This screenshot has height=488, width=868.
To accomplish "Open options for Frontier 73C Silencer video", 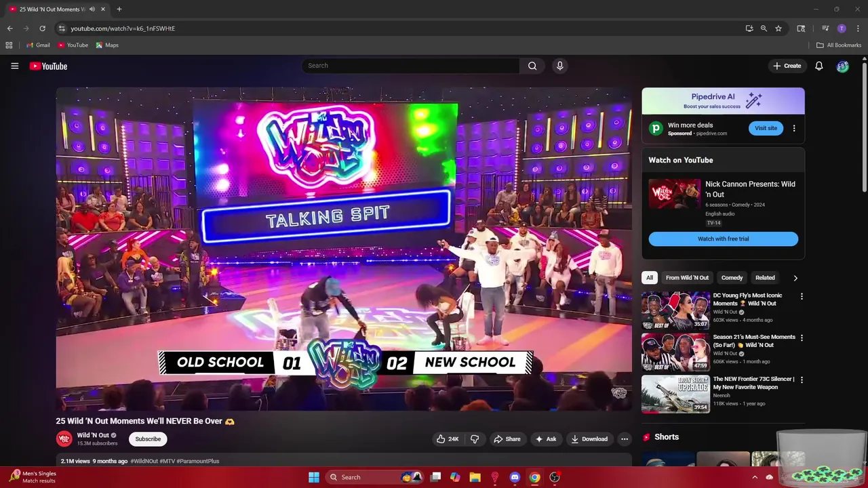I will [x=802, y=380].
